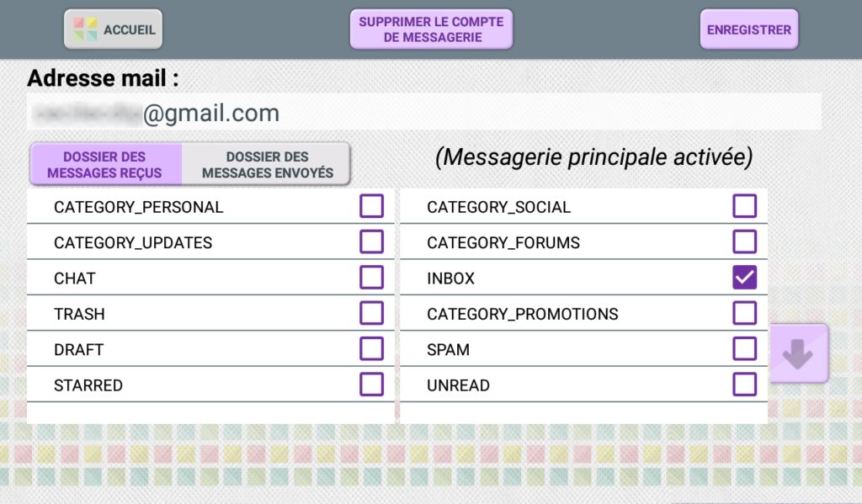Enable the CATEGORY_SOCIAL folder checkbox
This screenshot has height=504, width=862.
point(744,206)
